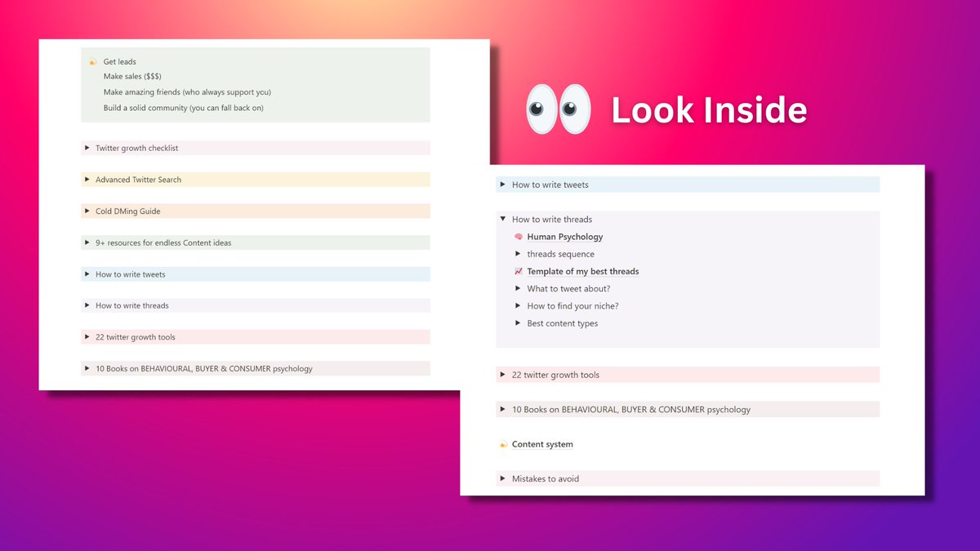Click "How to write tweets" label in left page
Viewport: 980px width, 551px height.
[x=131, y=274]
